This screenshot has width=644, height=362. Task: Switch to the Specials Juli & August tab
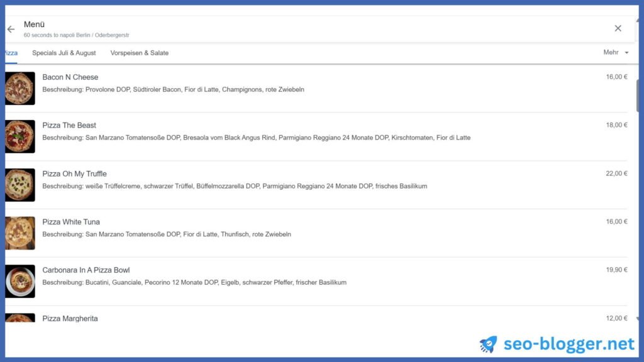(x=64, y=53)
